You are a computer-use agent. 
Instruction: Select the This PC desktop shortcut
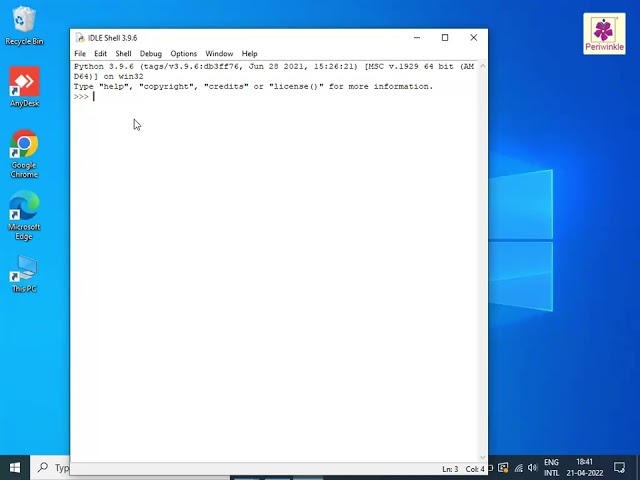tap(24, 274)
